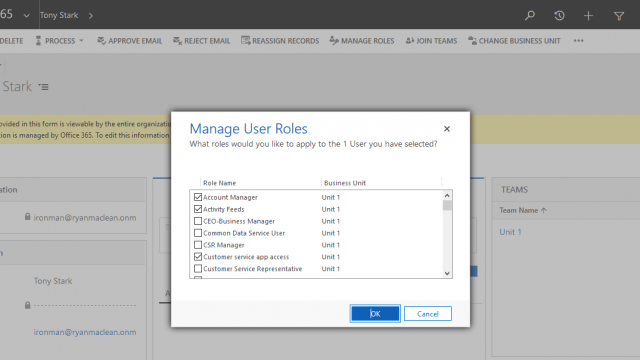
Task: Click the role list scroll up arrow
Action: [447, 196]
